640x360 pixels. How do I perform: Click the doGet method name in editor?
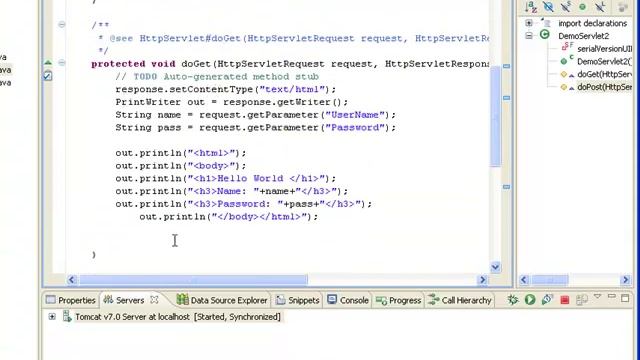[196, 64]
